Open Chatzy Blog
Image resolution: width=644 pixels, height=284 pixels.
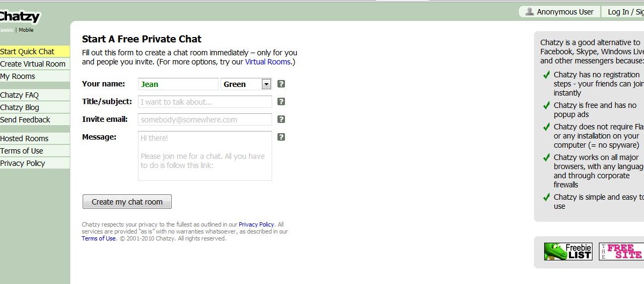pyautogui.click(x=35, y=107)
